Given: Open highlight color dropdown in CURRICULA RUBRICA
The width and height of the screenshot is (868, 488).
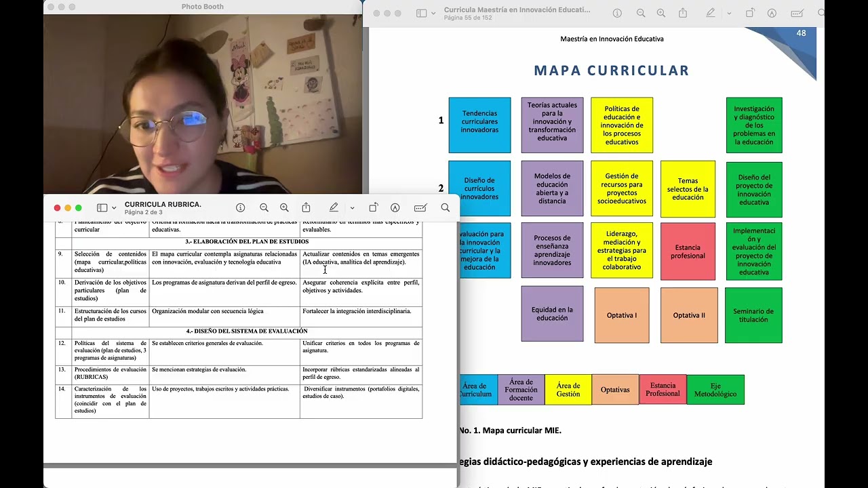Looking at the screenshot, I should pyautogui.click(x=352, y=208).
